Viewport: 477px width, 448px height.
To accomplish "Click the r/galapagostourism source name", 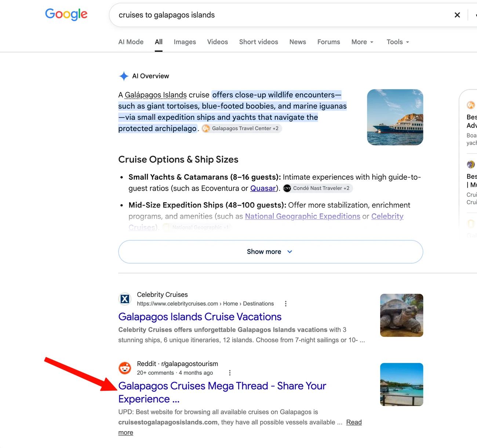I will (x=190, y=364).
